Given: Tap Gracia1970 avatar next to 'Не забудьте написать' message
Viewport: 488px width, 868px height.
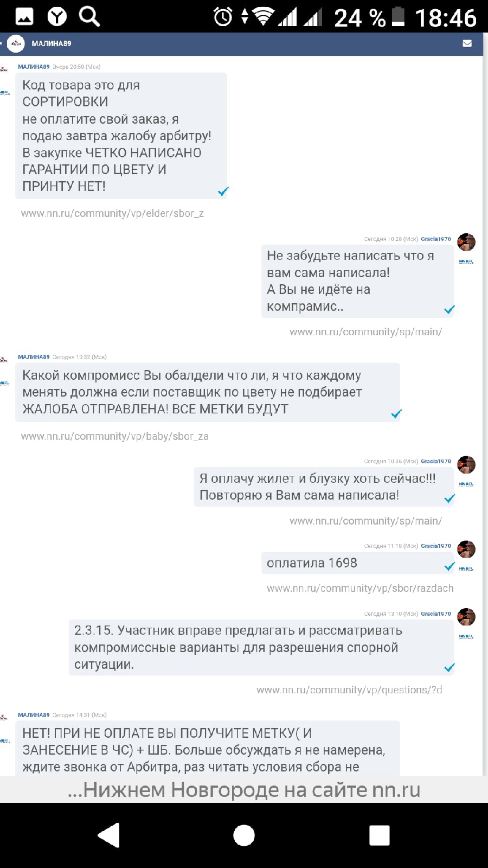Looking at the screenshot, I should (466, 242).
